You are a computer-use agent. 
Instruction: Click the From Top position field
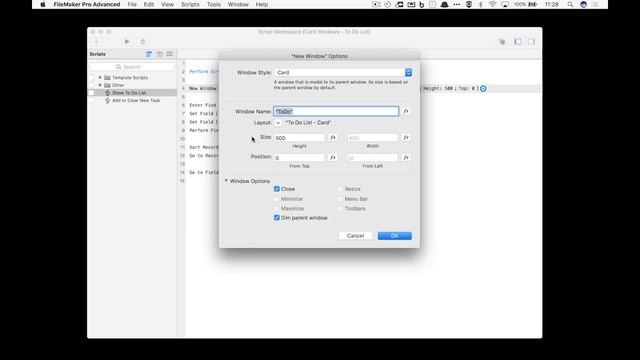[x=300, y=158]
